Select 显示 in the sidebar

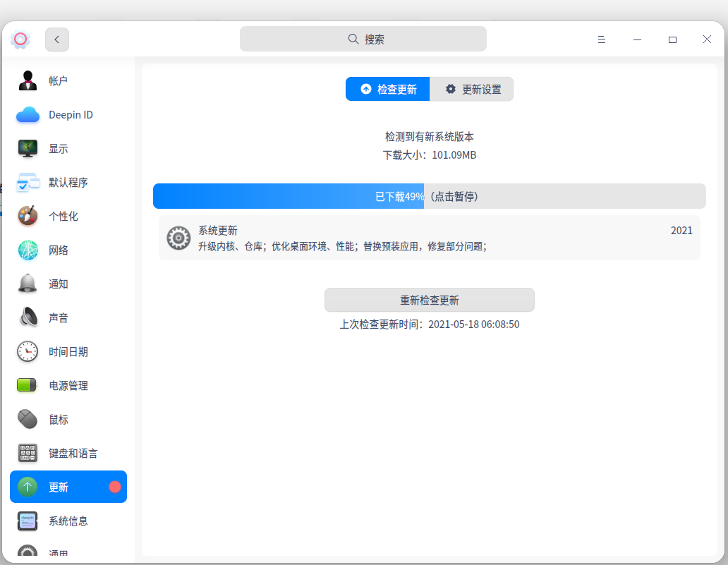tap(59, 149)
